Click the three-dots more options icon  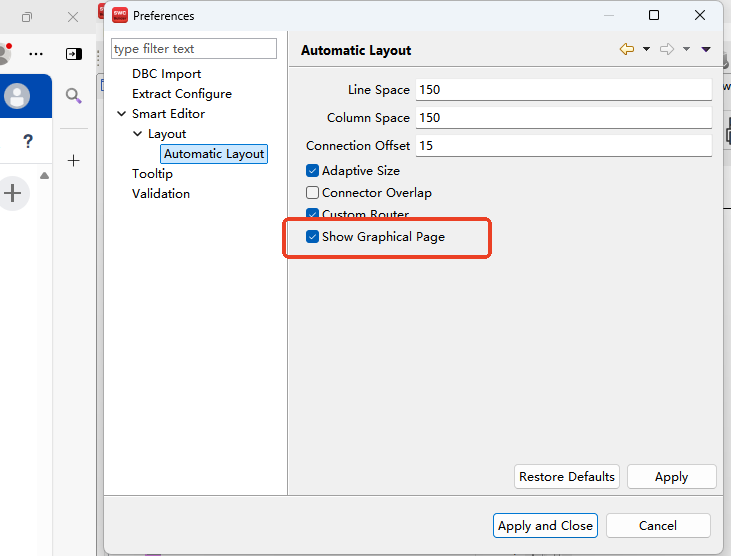point(36,54)
